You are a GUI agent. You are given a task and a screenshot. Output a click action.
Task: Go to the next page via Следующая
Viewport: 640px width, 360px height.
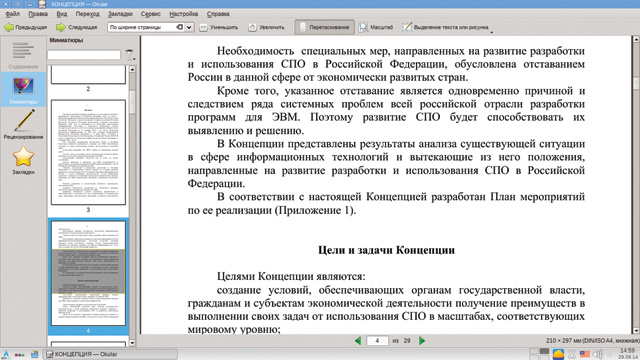click(x=77, y=27)
